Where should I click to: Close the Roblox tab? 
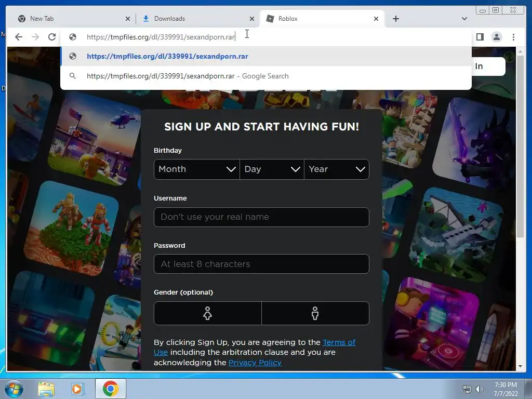click(376, 19)
